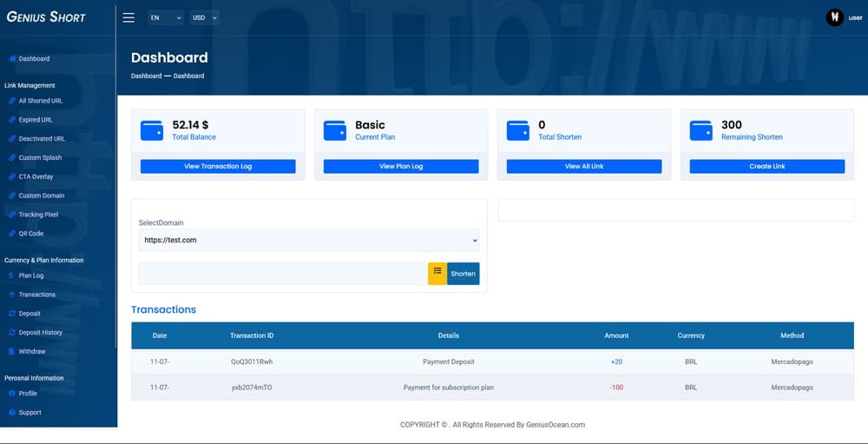Open All Shorted URL in sidebar
Image resolution: width=868 pixels, height=444 pixels.
point(40,101)
